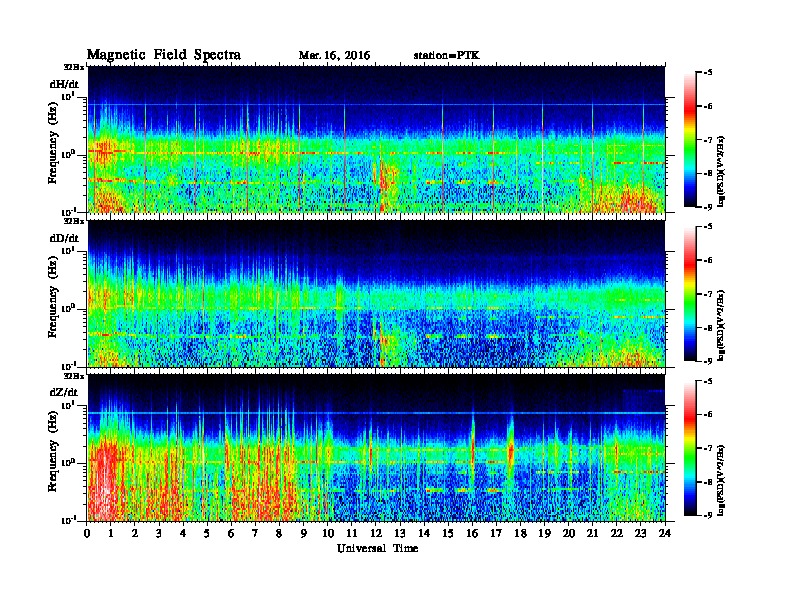Click the "station=PTK" label
The width and height of the screenshot is (792, 612).
[447, 56]
